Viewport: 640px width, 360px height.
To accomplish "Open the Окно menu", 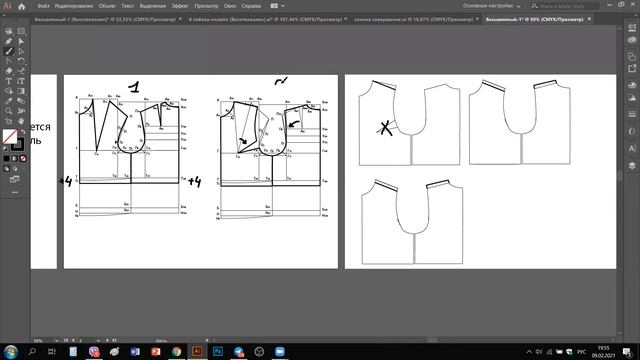I will [x=230, y=6].
